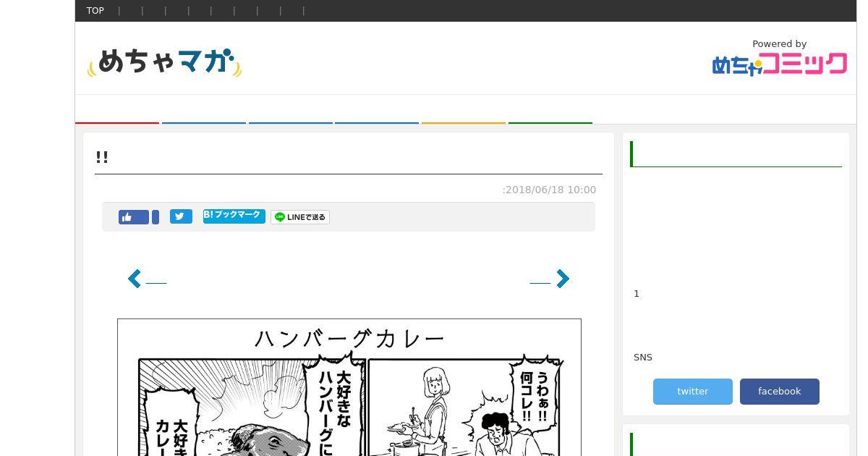This screenshot has height=456, width=868.
Task: Open the green category tab
Action: pos(550,110)
